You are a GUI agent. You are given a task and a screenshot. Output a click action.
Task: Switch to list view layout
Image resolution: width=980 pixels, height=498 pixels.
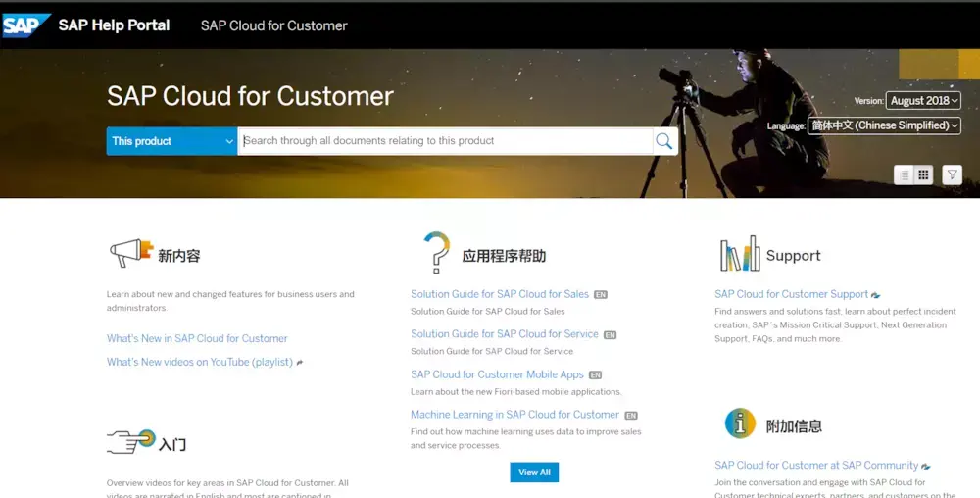(905, 175)
